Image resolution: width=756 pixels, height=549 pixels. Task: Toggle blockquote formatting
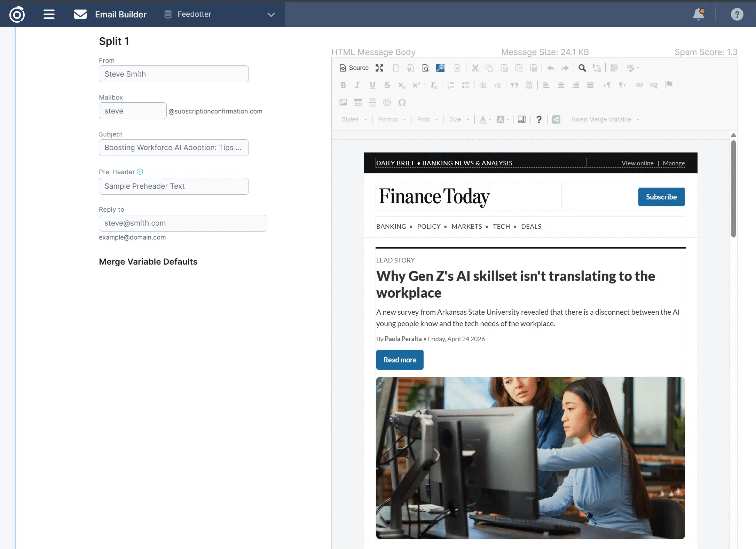(x=515, y=85)
